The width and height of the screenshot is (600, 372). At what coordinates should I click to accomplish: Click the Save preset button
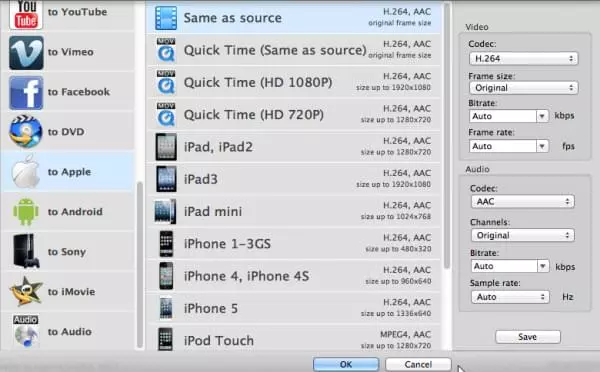528,337
